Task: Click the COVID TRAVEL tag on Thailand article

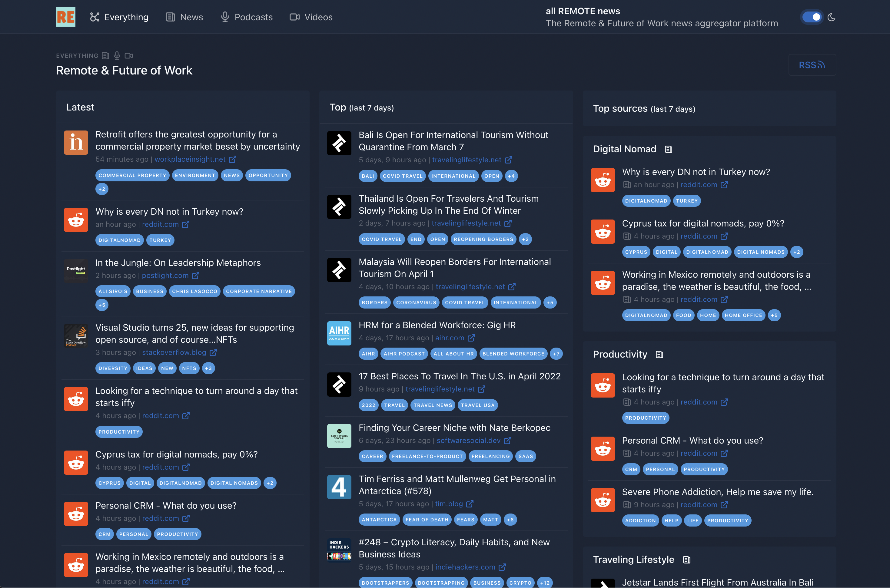Action: 382,239
